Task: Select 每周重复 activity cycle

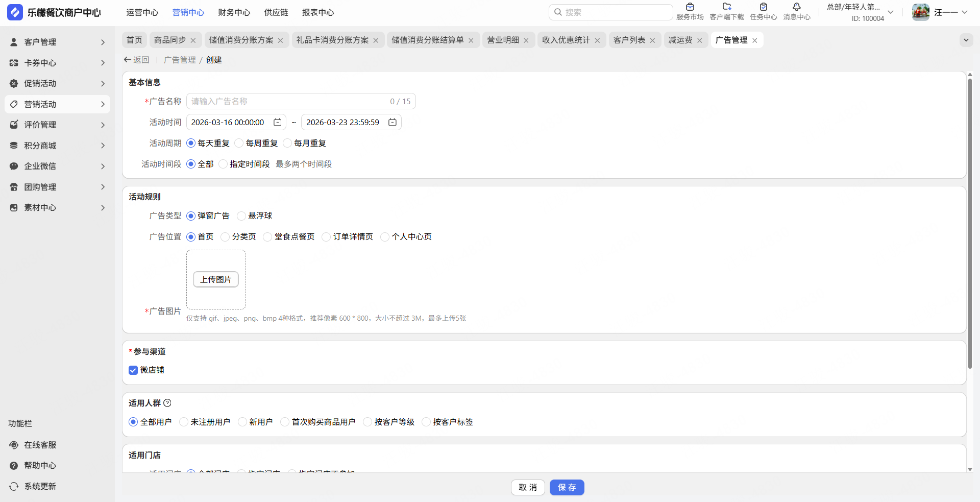Action: (x=239, y=143)
